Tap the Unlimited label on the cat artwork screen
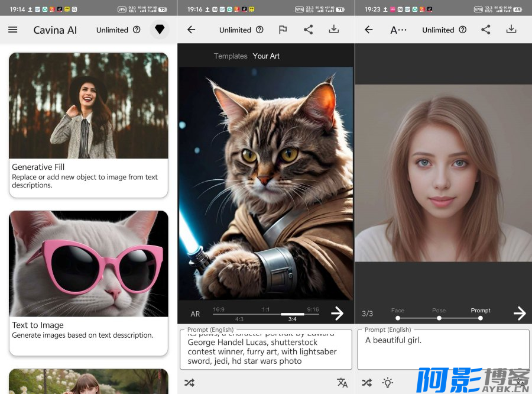The width and height of the screenshot is (532, 394). coord(235,30)
